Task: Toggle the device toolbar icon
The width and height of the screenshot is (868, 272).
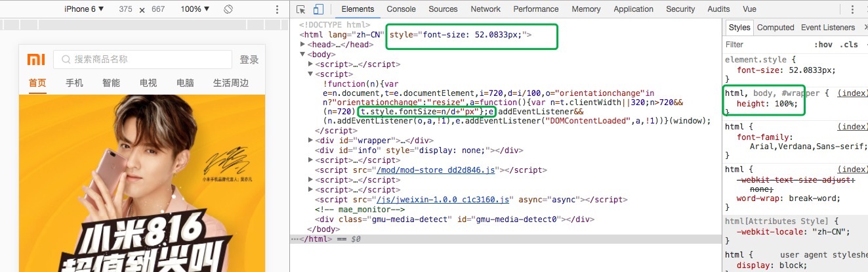Action: coord(318,9)
